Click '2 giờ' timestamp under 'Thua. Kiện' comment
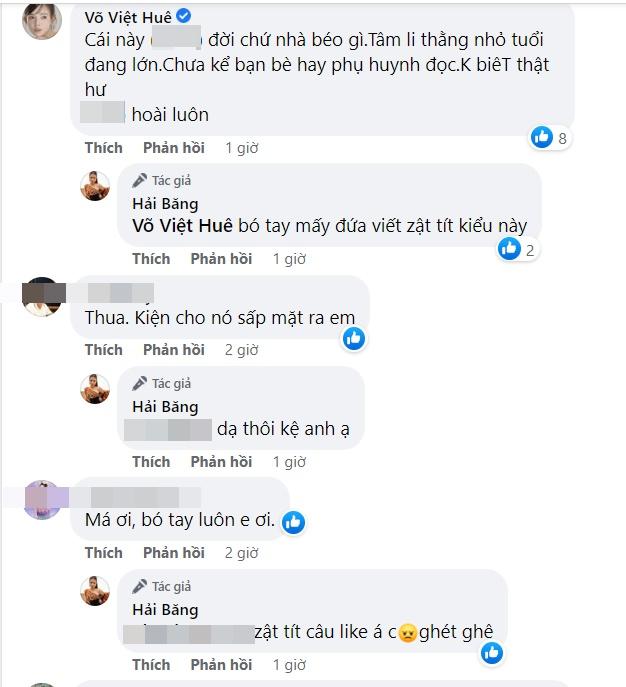 [x=241, y=350]
